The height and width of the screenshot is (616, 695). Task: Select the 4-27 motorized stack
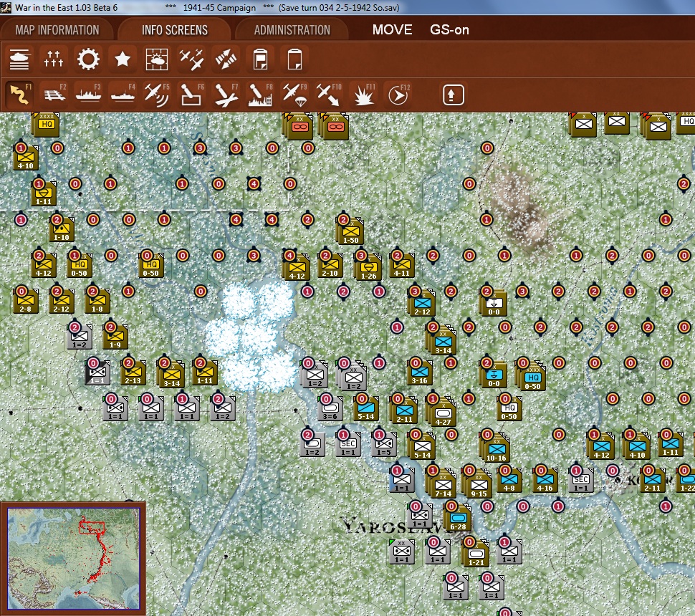pyautogui.click(x=442, y=412)
